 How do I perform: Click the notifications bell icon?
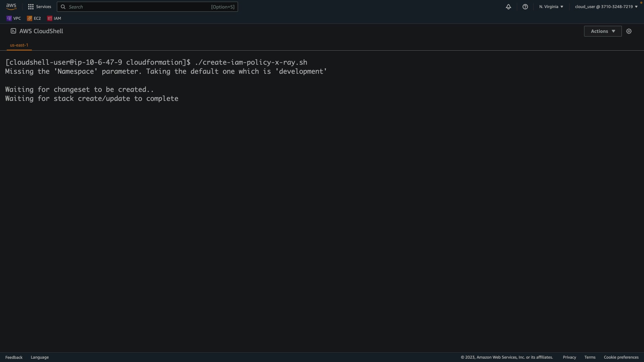[x=508, y=7]
